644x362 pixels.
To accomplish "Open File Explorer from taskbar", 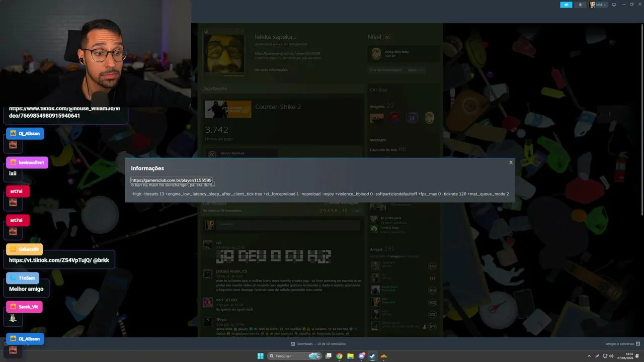I will click(351, 356).
